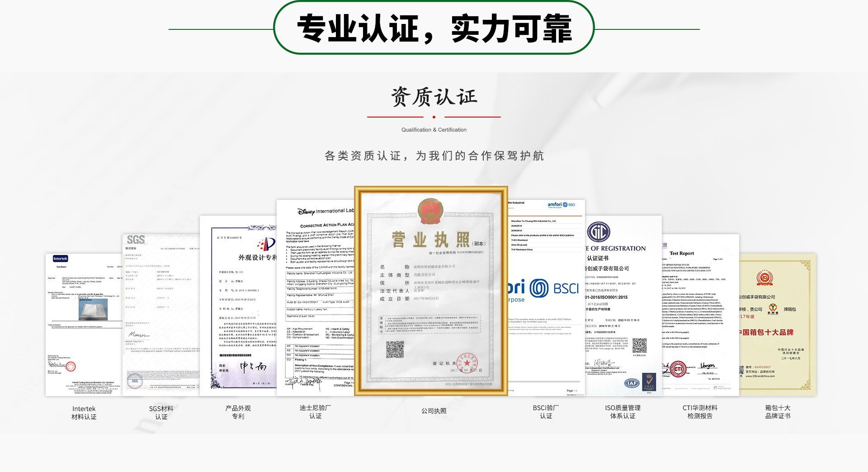Click the 专业认证，实力可靠 banner
Viewport: 868px width, 472px height.
(434, 28)
